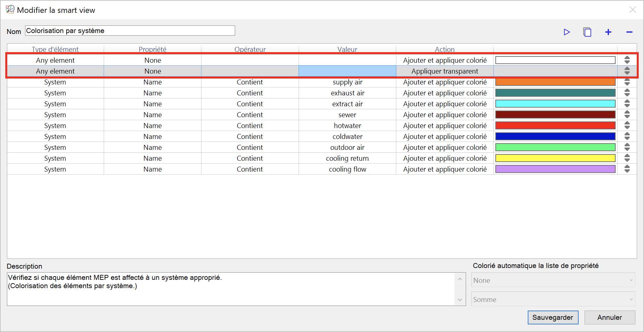Click 'Contient' operator in cooling flow row
Image resolution: width=644 pixels, height=332 pixels.
point(250,169)
